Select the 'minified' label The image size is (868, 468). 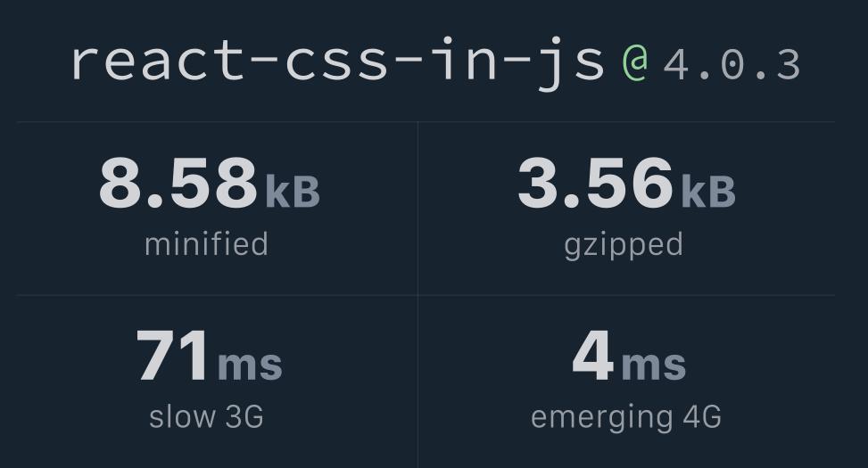(x=206, y=244)
